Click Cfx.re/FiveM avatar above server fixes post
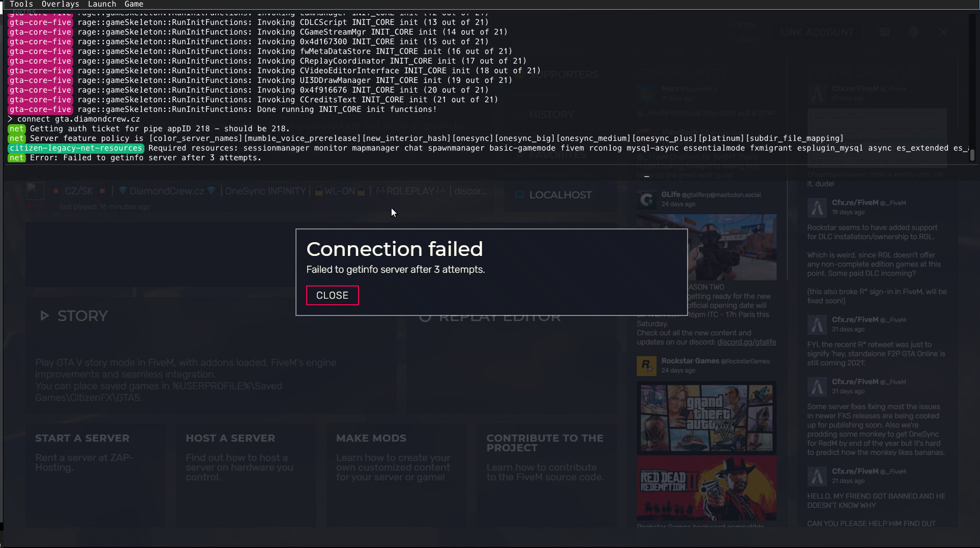980x548 pixels. [x=817, y=387]
